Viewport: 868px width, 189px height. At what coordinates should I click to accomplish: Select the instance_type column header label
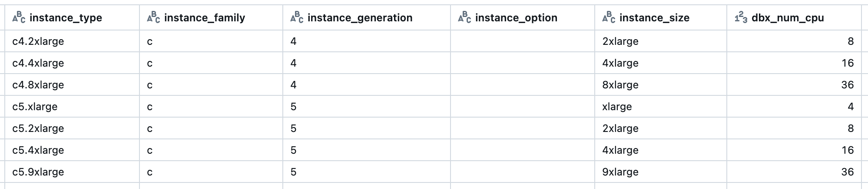pos(66,18)
